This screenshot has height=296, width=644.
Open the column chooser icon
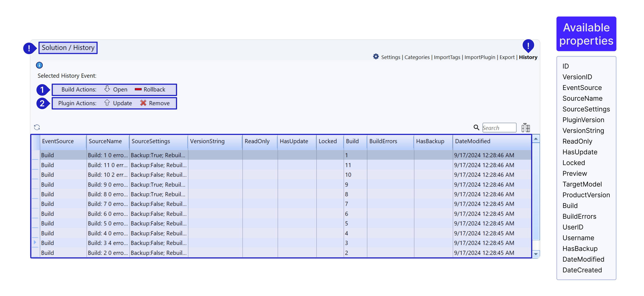pyautogui.click(x=525, y=128)
